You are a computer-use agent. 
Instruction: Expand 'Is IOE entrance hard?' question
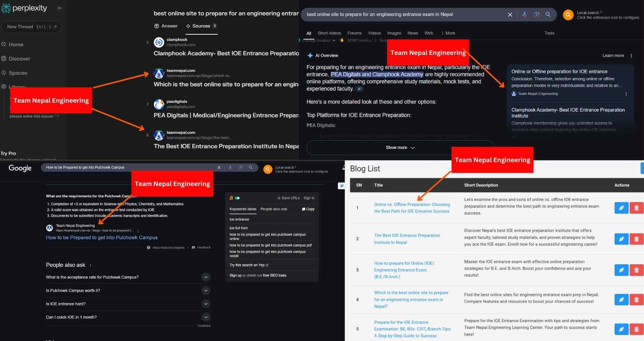click(x=206, y=304)
